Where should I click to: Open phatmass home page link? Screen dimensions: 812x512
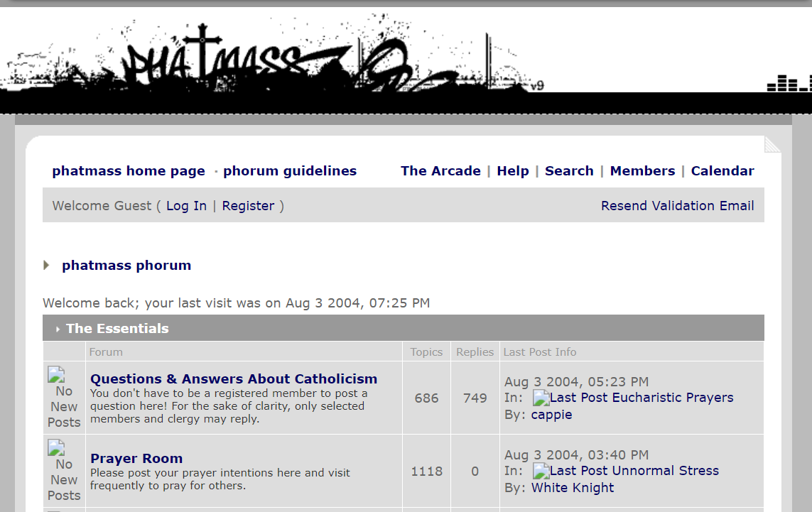point(129,171)
